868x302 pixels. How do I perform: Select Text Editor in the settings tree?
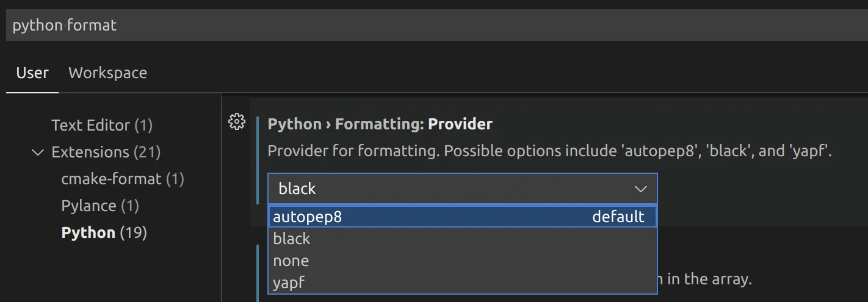(102, 125)
